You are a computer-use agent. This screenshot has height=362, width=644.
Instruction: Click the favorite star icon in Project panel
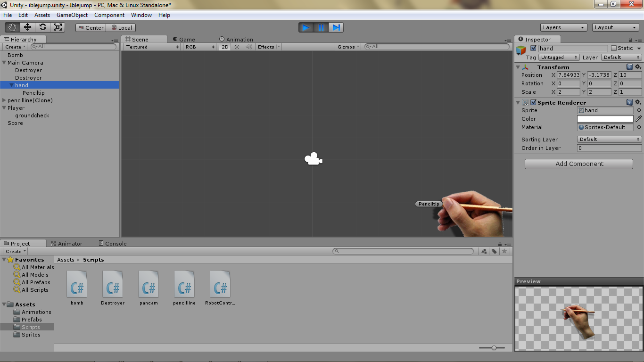pos(504,251)
